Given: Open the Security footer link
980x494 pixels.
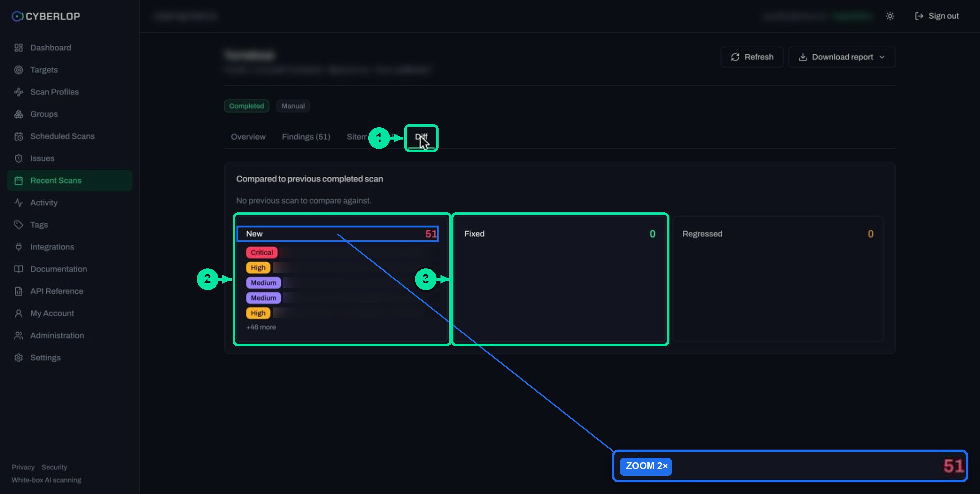Looking at the screenshot, I should point(55,467).
